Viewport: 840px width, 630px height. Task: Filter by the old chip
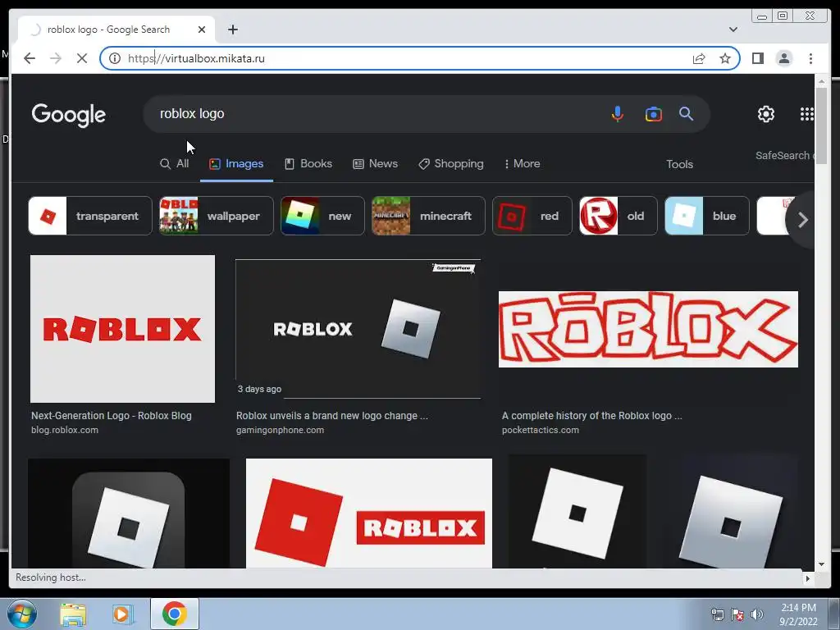[x=619, y=216]
